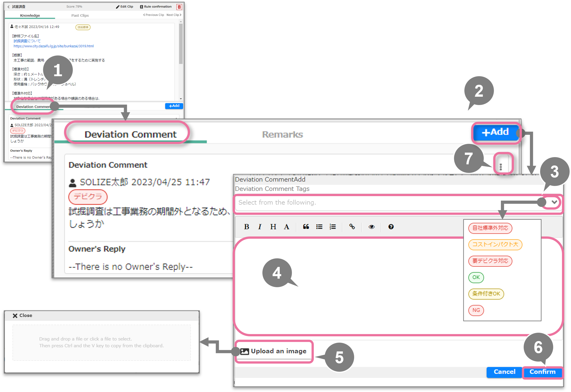Click the red trash delete icon
The height and width of the screenshot is (392, 571).
click(x=179, y=7)
